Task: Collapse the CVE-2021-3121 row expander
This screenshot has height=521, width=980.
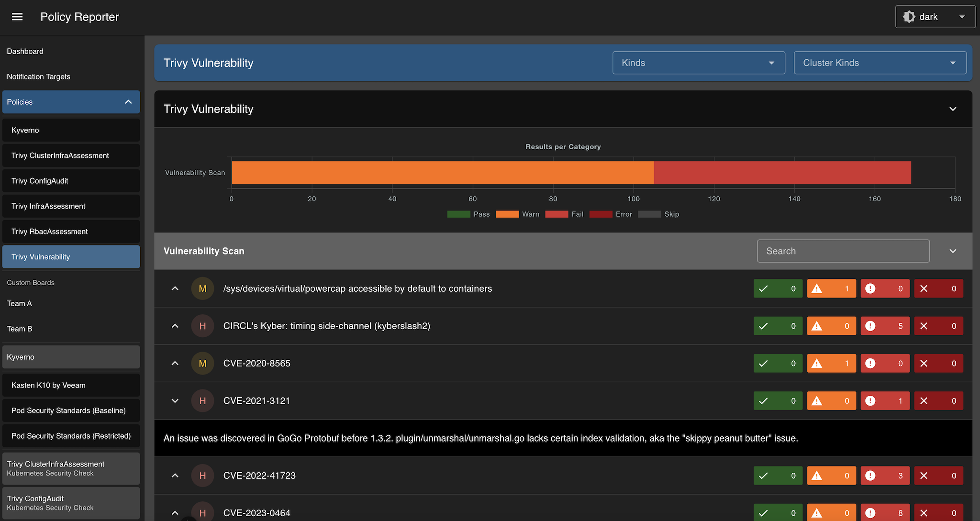Action: 175,400
